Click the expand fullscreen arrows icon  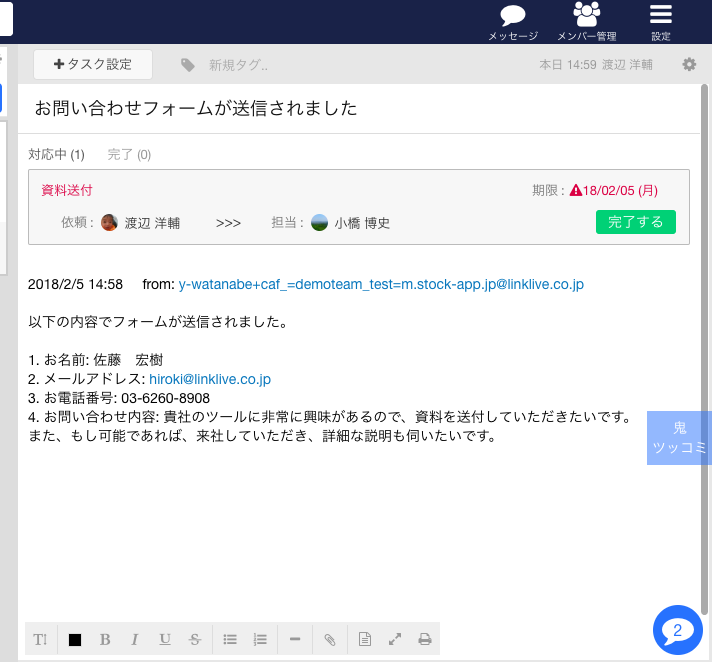[395, 639]
